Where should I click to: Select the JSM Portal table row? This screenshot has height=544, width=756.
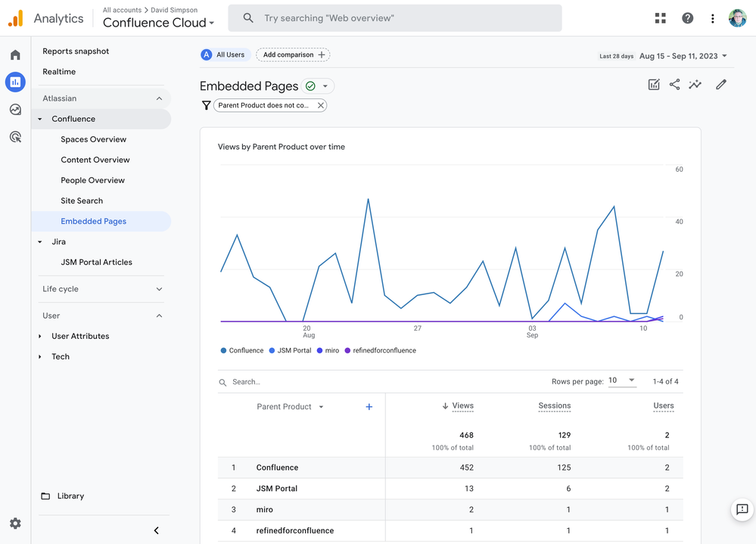(x=450, y=489)
